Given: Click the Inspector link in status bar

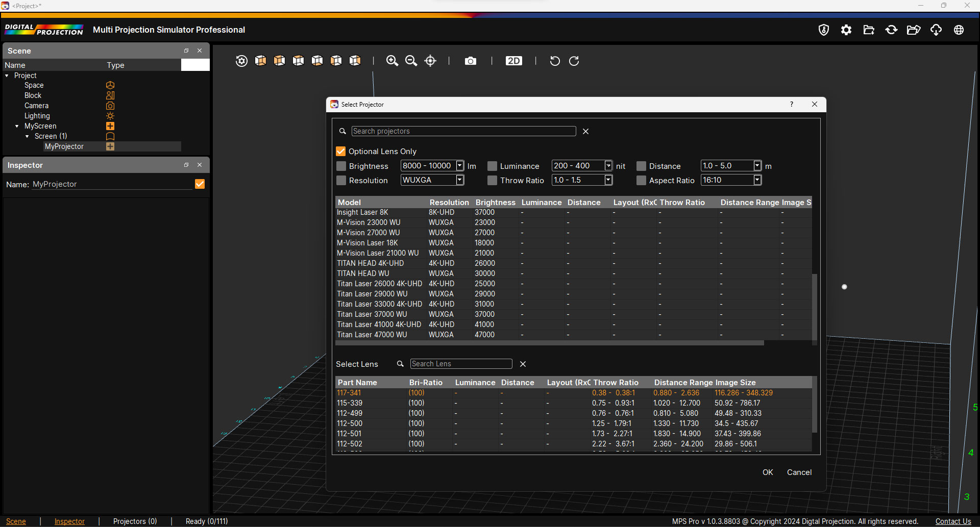Looking at the screenshot, I should (x=69, y=521).
